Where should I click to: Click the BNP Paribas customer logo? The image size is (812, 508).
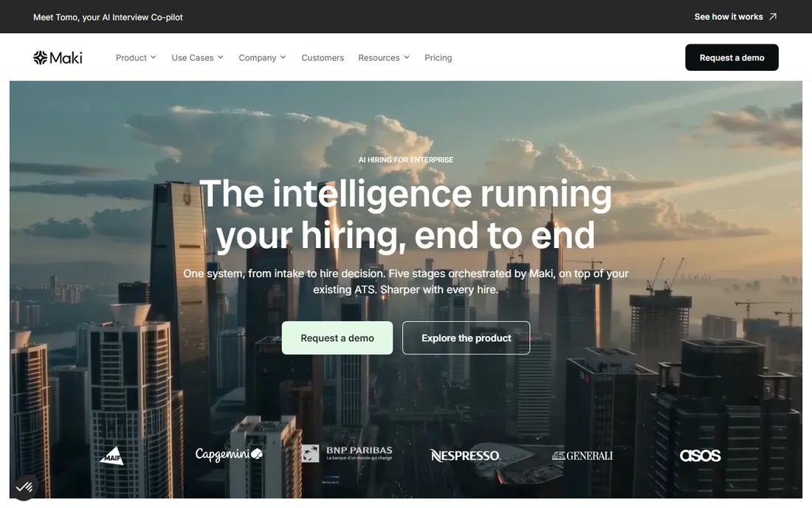coord(347,453)
